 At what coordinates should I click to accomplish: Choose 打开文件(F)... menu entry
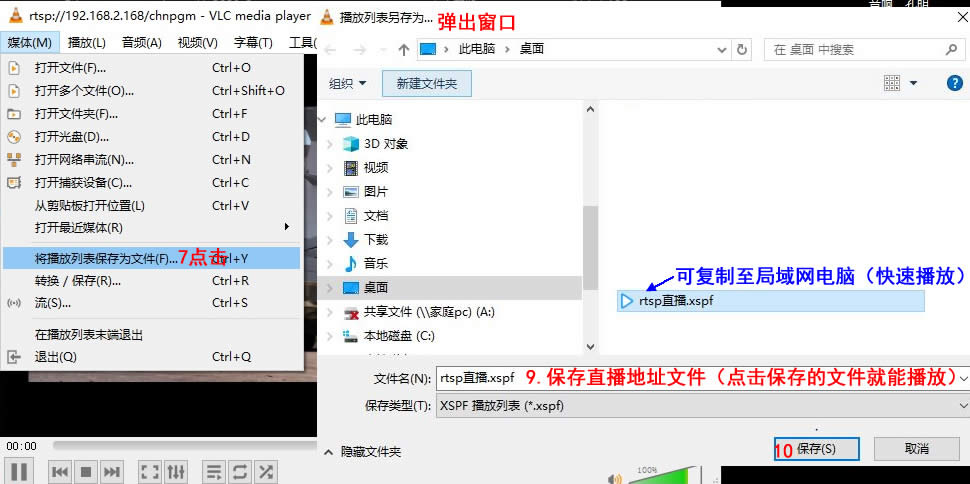152,68
